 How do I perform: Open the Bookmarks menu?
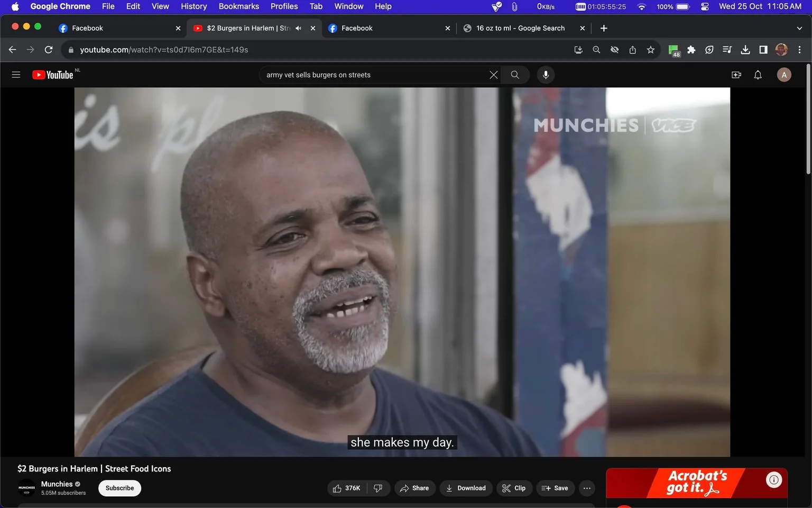[238, 6]
